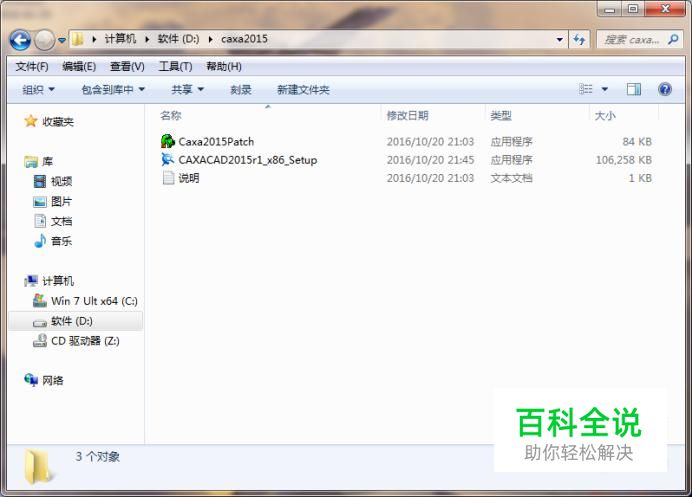The width and height of the screenshot is (692, 497).
Task: Open 网络 in the navigation pane
Action: tap(53, 380)
